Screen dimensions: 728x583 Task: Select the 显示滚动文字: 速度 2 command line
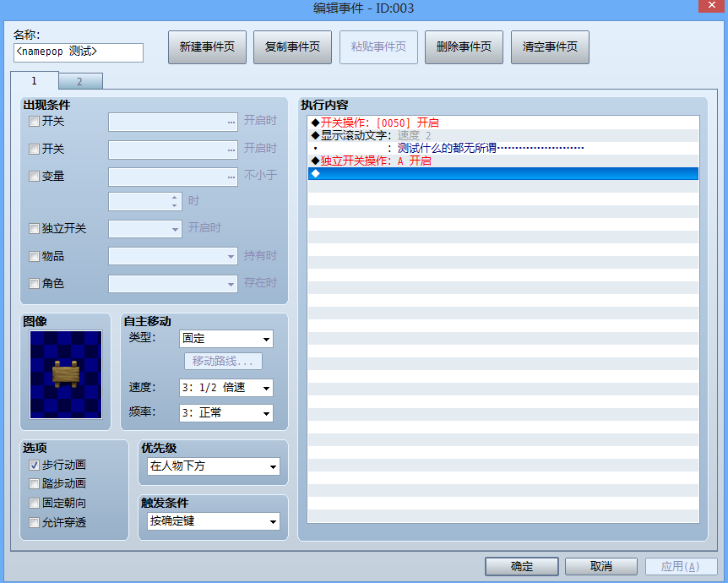(x=503, y=136)
